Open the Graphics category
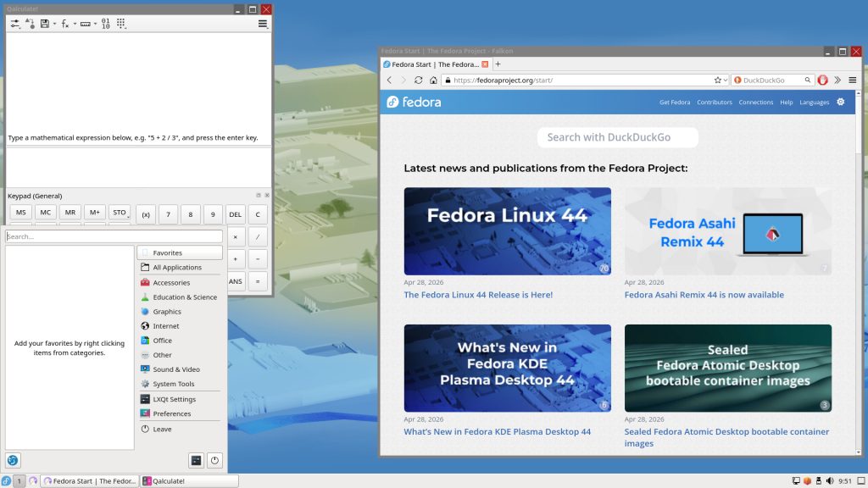The height and width of the screenshot is (488, 868). click(180, 312)
